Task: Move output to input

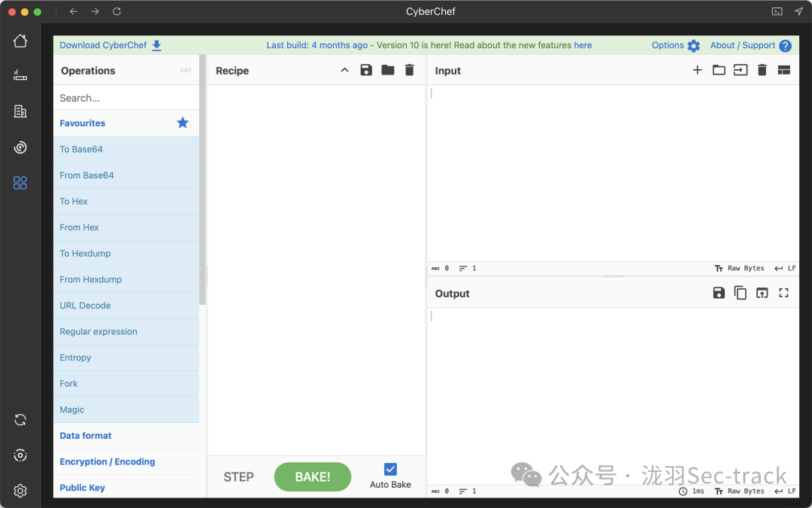Action: click(762, 293)
